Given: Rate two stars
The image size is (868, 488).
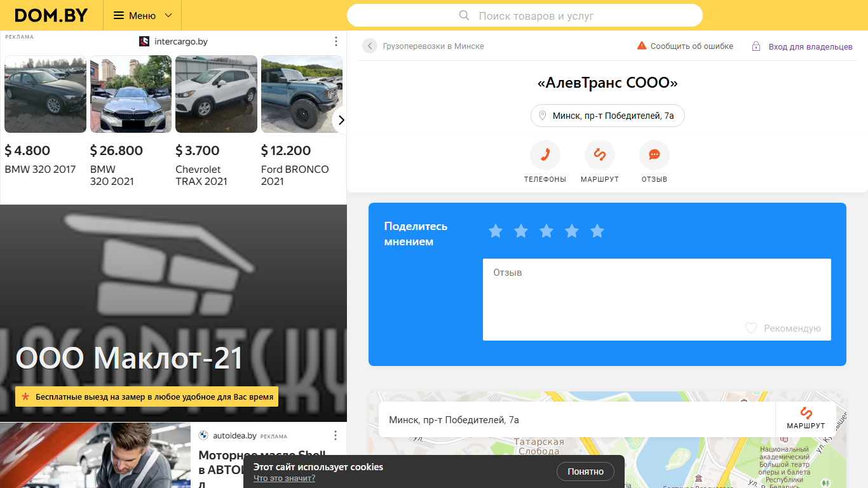Looking at the screenshot, I should click(x=521, y=231).
